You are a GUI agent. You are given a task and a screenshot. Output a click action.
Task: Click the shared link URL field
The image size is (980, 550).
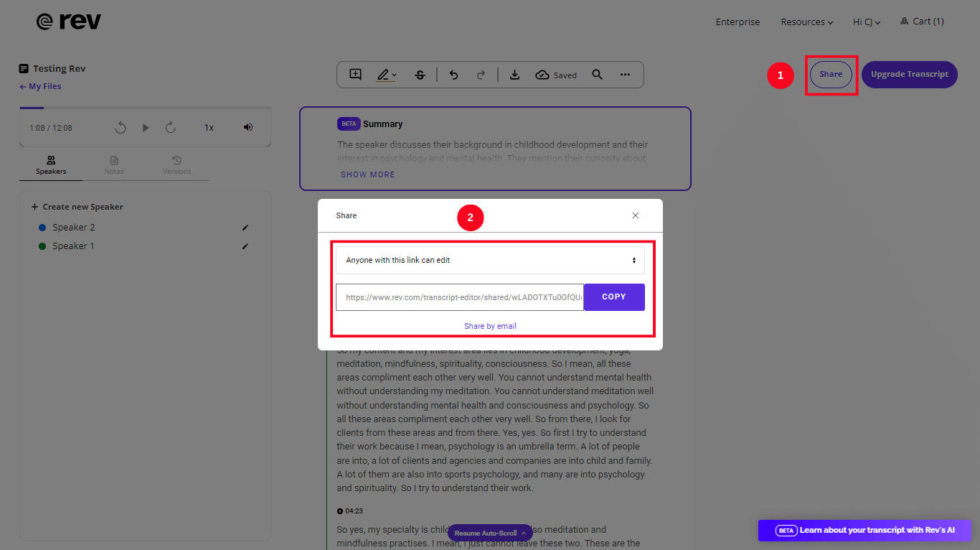pyautogui.click(x=460, y=297)
